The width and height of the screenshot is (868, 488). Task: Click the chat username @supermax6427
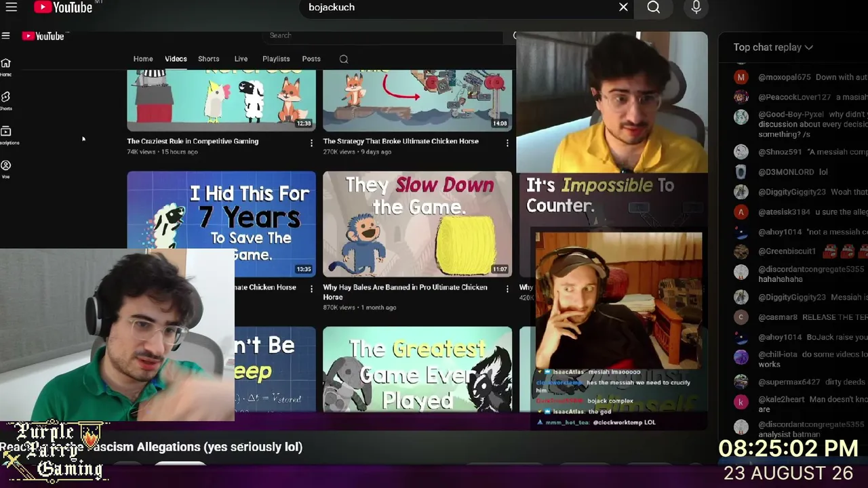(x=787, y=383)
